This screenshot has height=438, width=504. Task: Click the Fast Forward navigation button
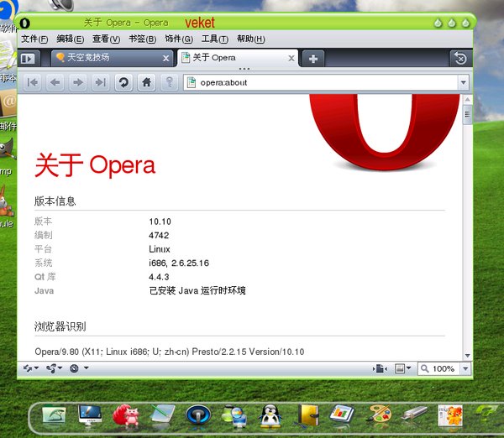coord(100,82)
